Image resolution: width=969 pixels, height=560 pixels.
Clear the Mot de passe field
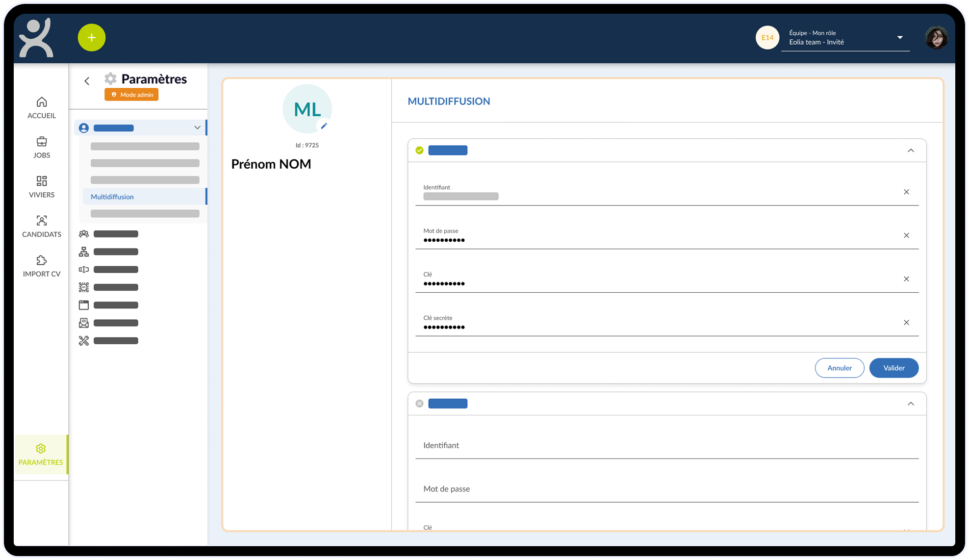(x=906, y=235)
